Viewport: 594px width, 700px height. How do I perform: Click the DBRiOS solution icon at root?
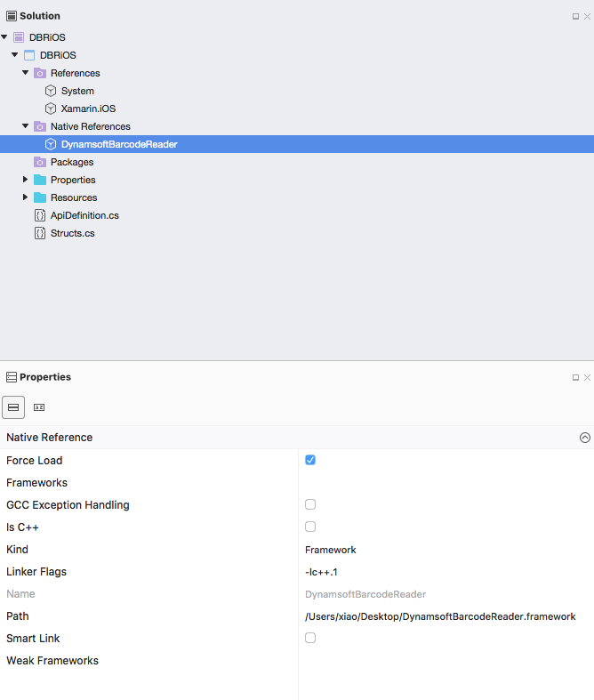pos(19,37)
